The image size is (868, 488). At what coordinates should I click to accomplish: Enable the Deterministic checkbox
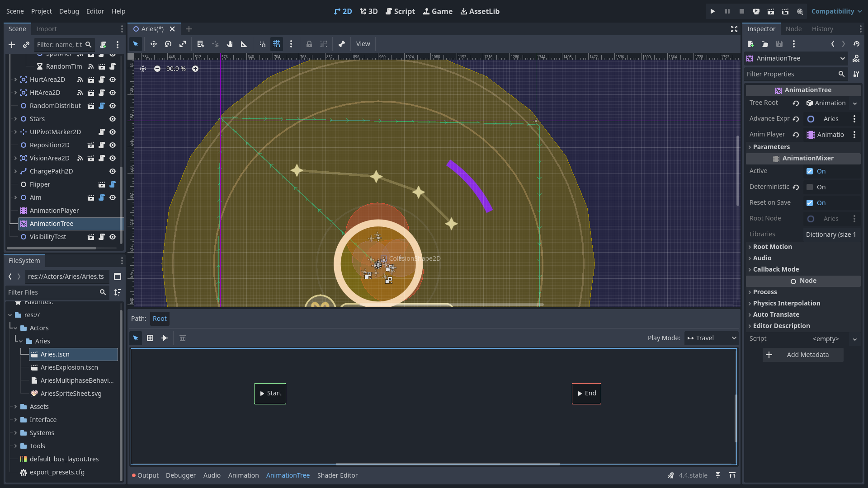[x=810, y=187]
